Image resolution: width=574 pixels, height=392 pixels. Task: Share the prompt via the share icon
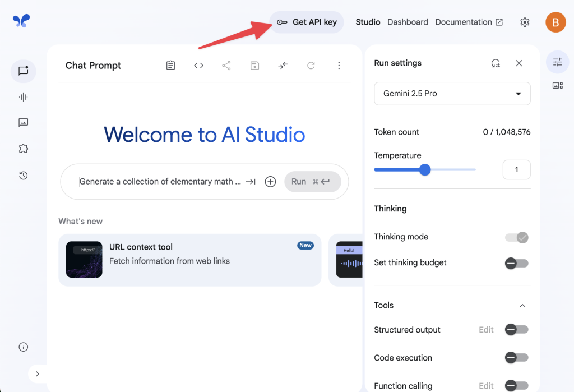[x=226, y=65]
